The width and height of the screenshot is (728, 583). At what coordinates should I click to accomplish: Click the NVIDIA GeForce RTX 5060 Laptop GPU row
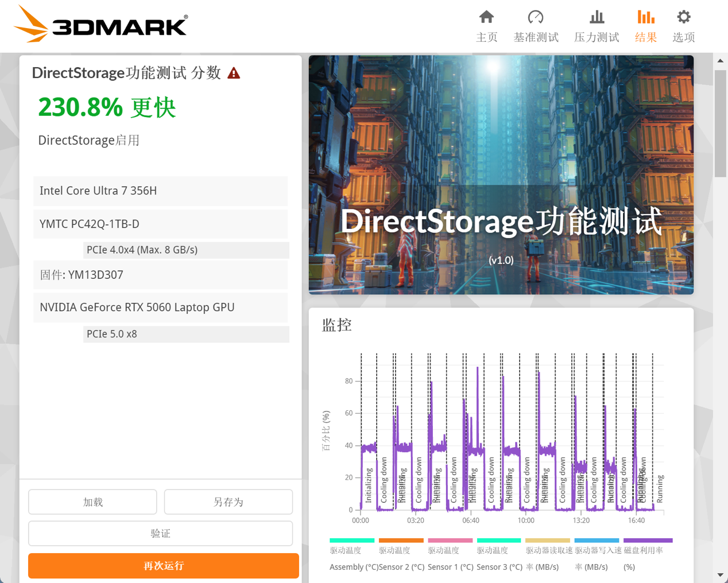click(160, 308)
